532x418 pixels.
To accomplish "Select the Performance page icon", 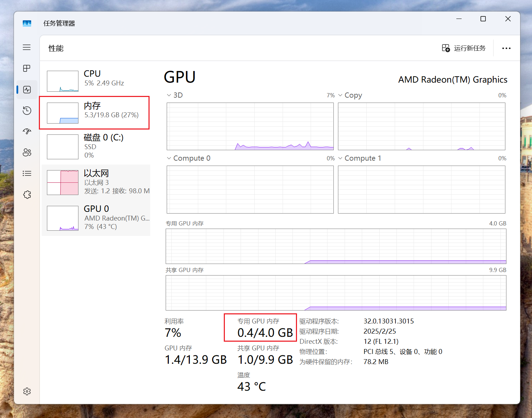I will 27,90.
